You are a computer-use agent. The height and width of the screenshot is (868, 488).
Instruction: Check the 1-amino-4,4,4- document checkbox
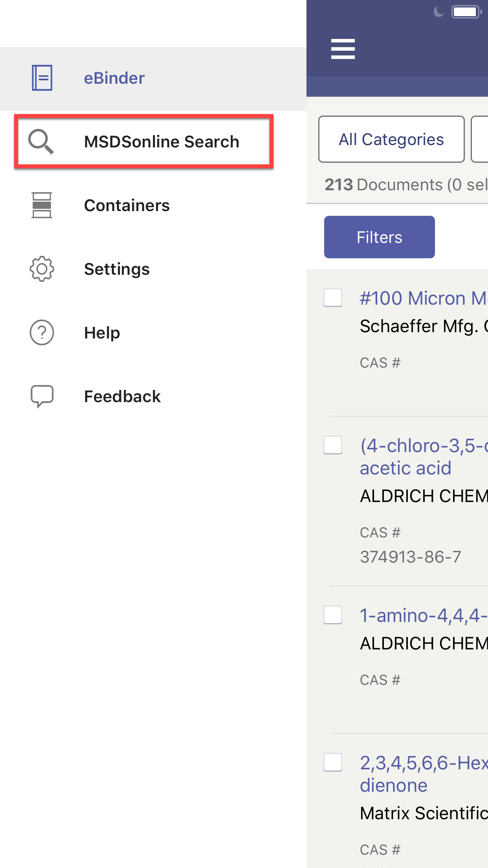(333, 615)
